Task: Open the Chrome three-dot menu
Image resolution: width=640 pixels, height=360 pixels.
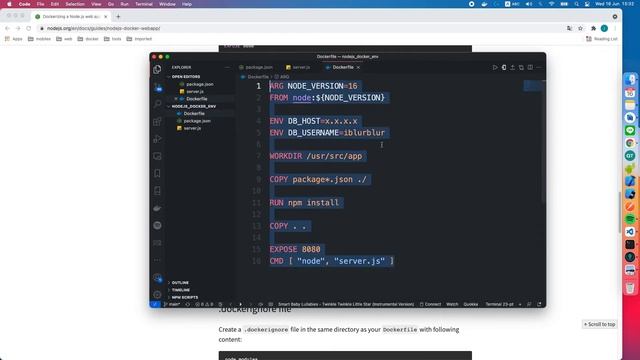Action: click(615, 28)
